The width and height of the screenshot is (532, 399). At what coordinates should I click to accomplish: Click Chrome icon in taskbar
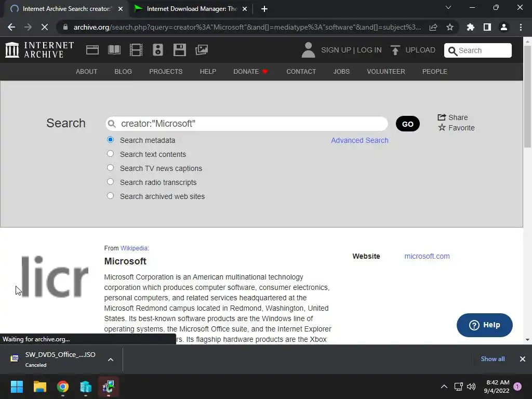point(63,387)
